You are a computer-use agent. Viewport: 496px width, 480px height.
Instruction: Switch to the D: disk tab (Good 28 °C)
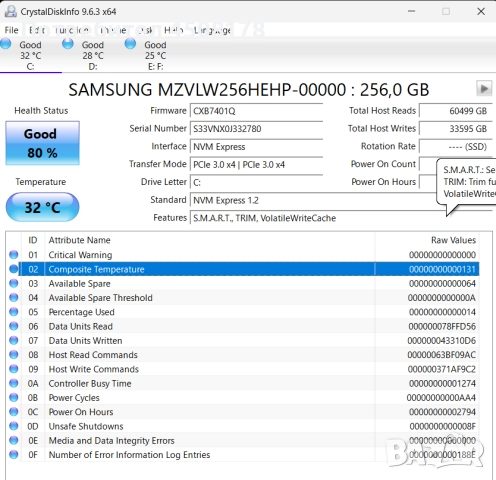[x=93, y=55]
